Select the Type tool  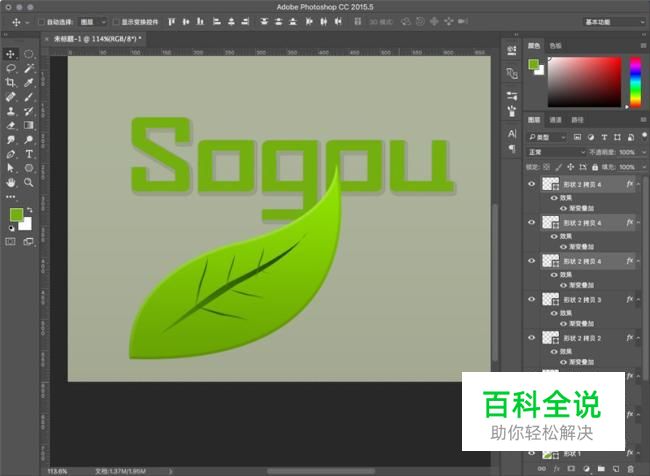pos(29,154)
